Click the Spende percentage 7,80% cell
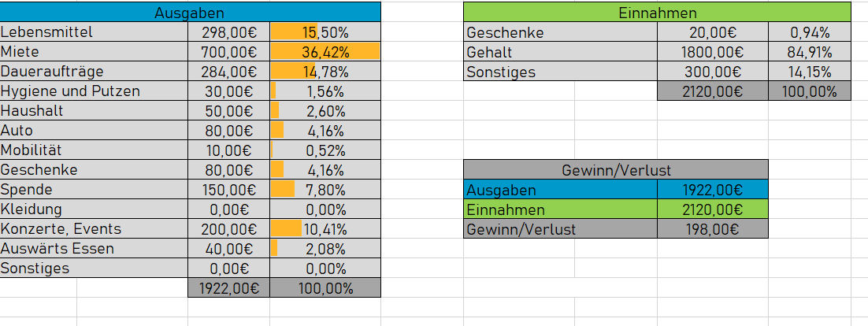 coord(325,189)
